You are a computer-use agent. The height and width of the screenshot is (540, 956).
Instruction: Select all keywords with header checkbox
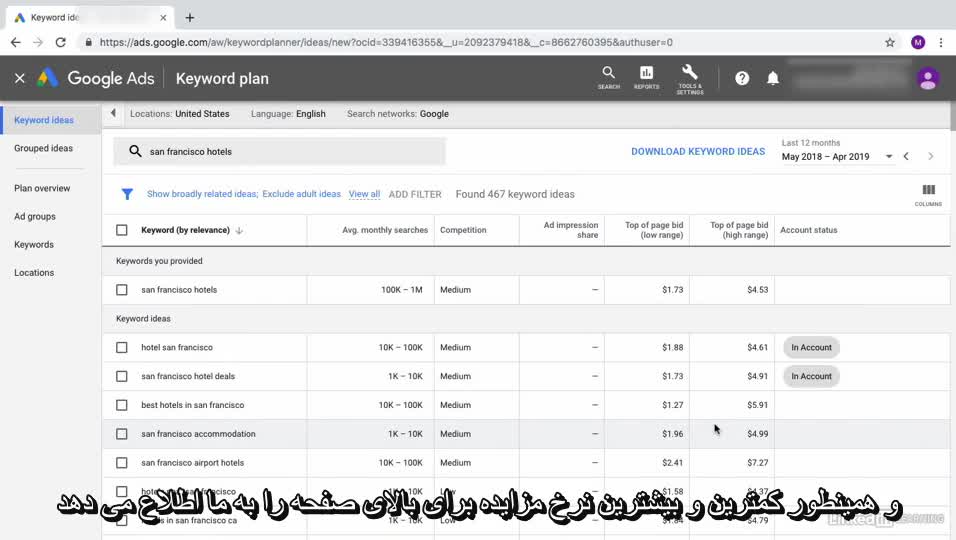point(122,230)
